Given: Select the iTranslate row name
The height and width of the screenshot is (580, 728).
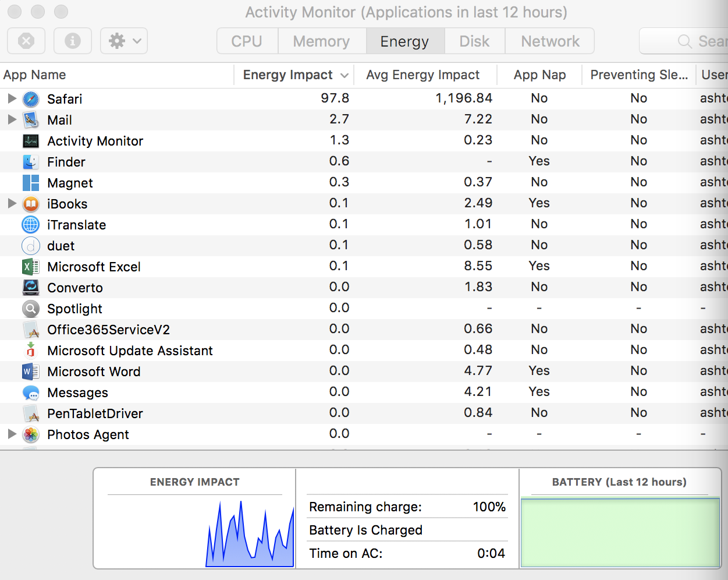Looking at the screenshot, I should pyautogui.click(x=77, y=225).
